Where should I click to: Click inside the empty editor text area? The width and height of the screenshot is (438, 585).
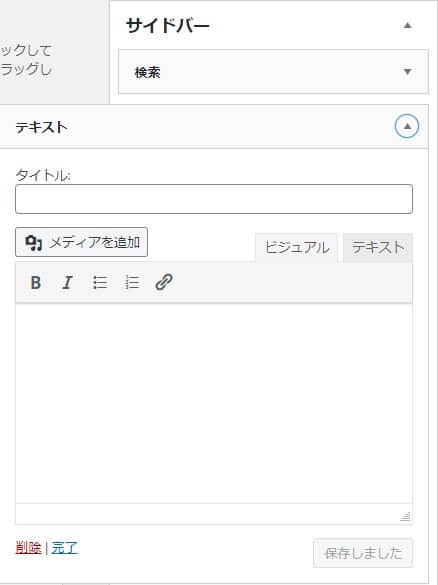[x=214, y=403]
